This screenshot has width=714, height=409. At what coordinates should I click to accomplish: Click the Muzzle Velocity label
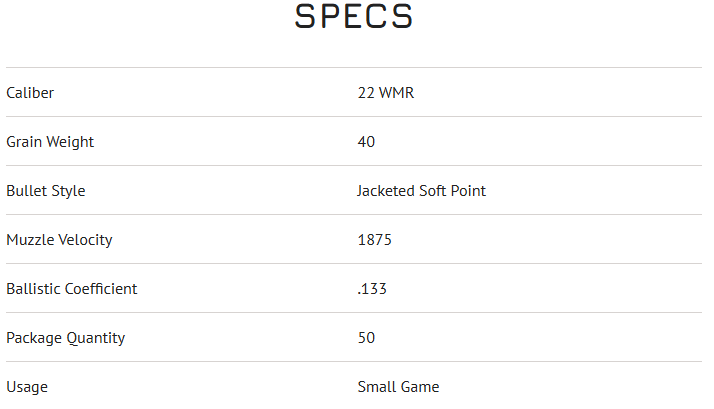pyautogui.click(x=59, y=240)
